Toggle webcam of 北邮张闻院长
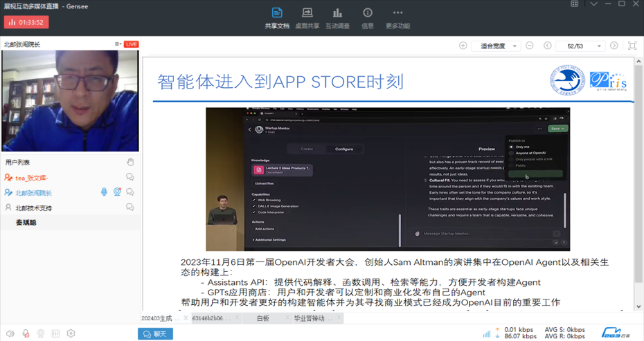This screenshot has height=341, width=644. pyautogui.click(x=117, y=192)
